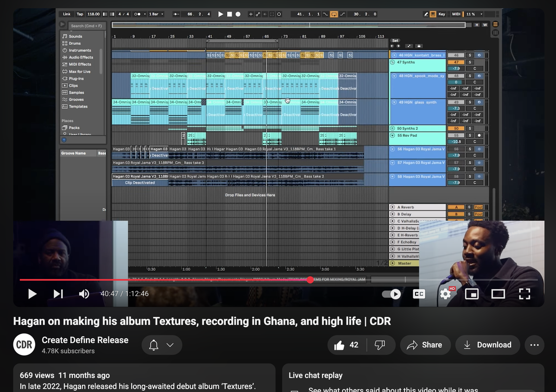The width and height of the screenshot is (556, 392).
Task: Click the Follow playback arrow in Ableton
Action: pos(176,14)
